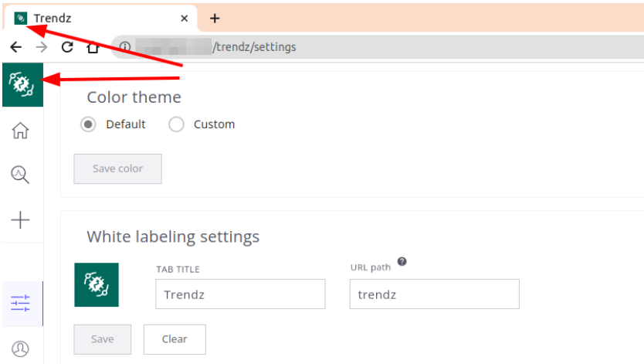Click the Clear button

tap(175, 339)
